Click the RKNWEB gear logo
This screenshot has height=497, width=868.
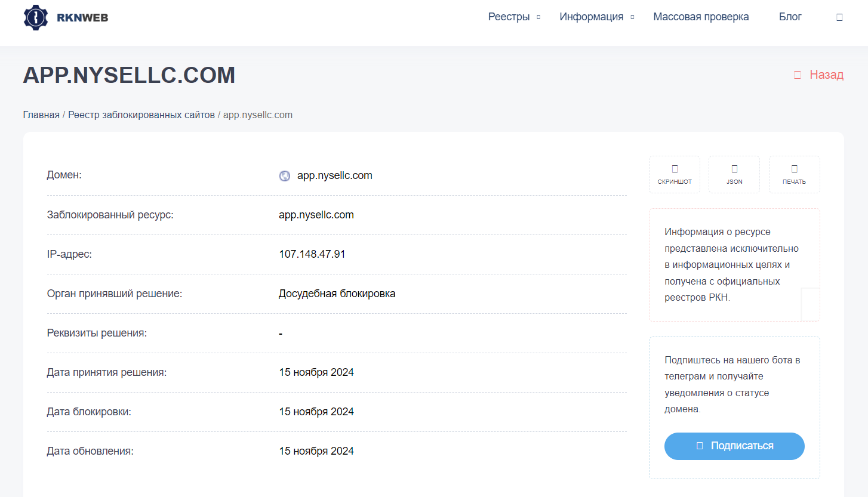click(x=36, y=17)
